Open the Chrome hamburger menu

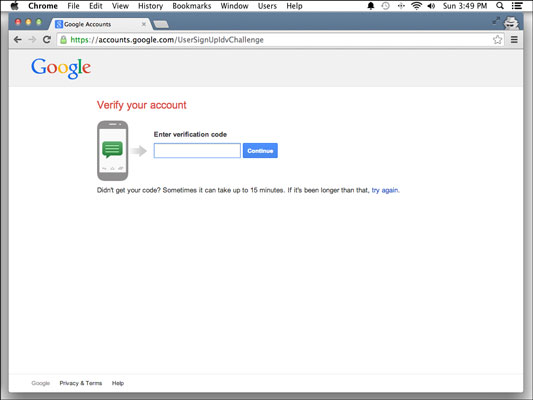point(514,40)
